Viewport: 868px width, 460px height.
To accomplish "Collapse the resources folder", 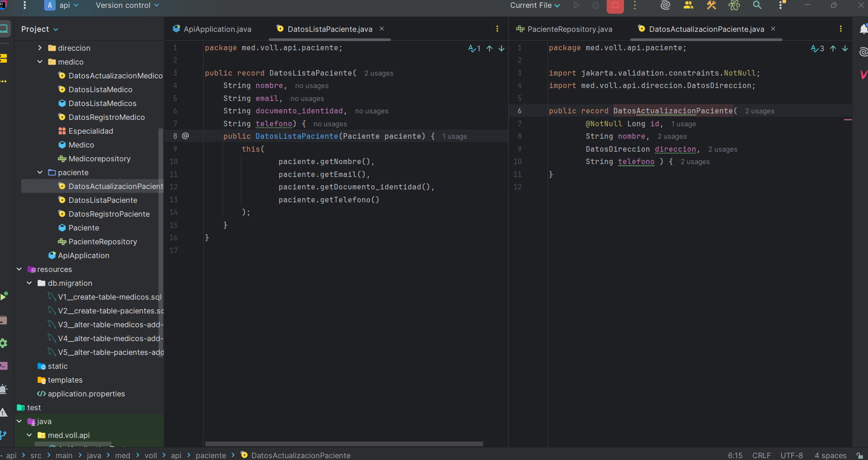I will point(19,269).
